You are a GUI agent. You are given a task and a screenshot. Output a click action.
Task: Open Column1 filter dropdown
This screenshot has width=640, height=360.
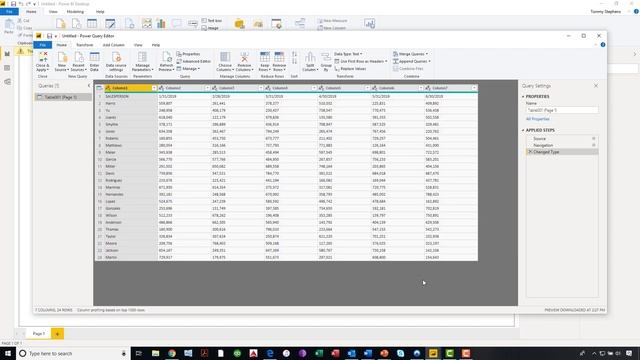coord(154,88)
